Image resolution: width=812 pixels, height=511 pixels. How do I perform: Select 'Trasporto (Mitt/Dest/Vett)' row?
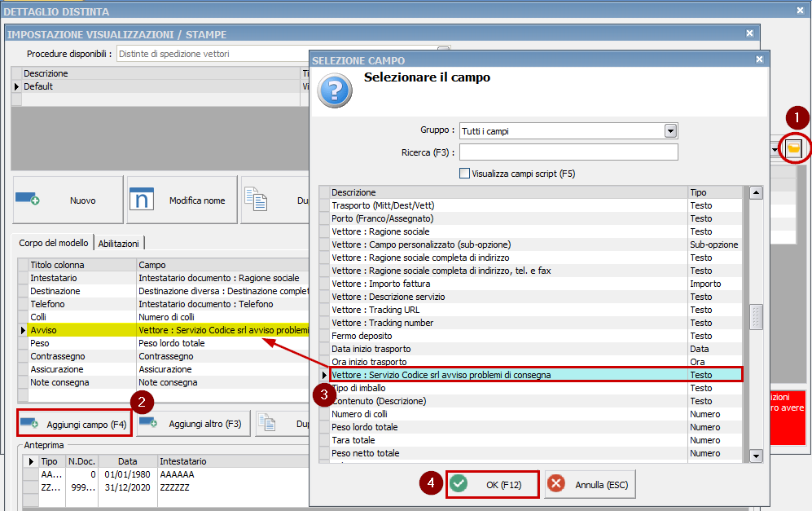(535, 205)
